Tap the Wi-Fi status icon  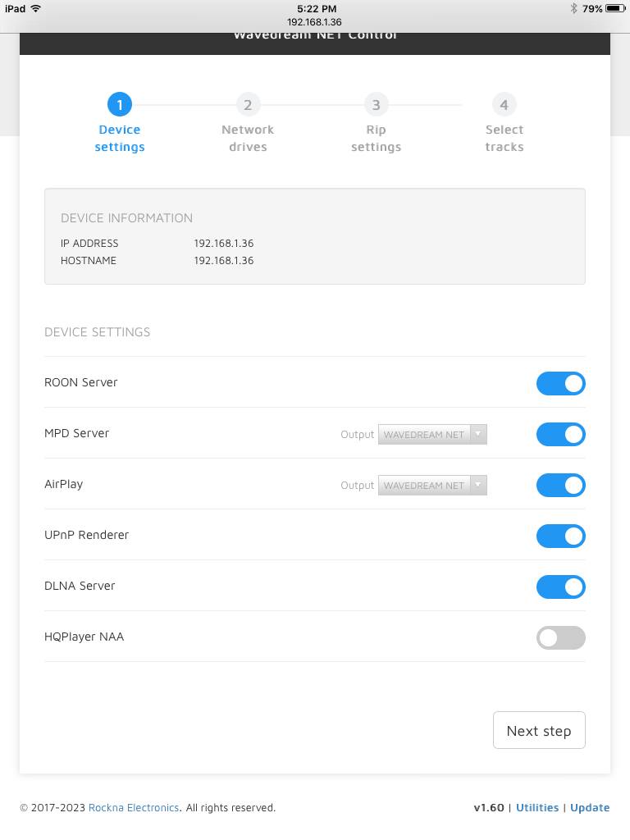pos(36,8)
